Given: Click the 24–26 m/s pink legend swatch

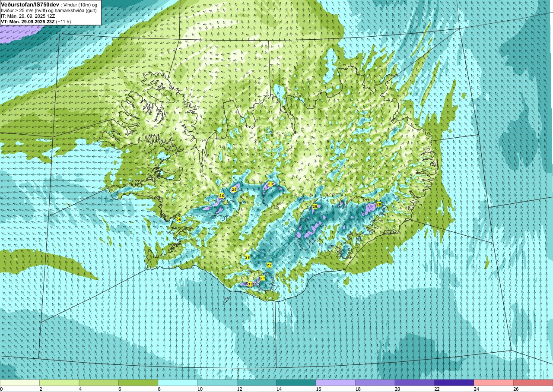Looking at the screenshot, I should tap(494, 383).
